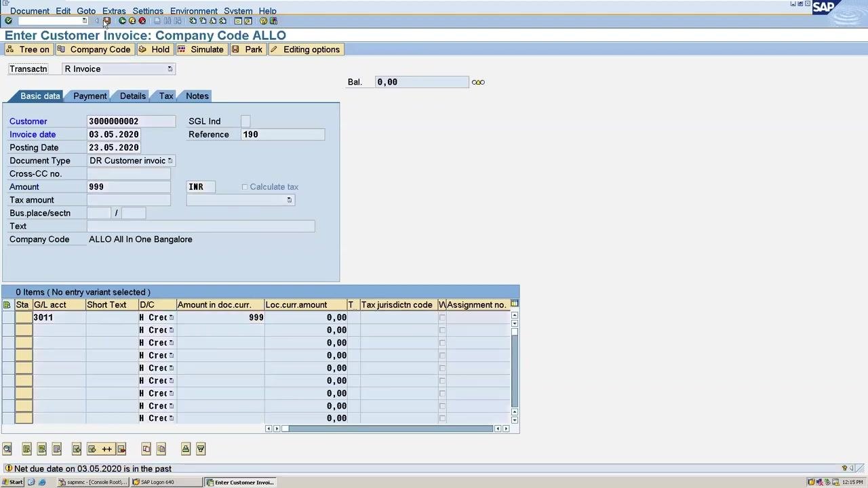The height and width of the screenshot is (488, 868).
Task: Open the D/C dropdown in the second row
Action: click(x=171, y=330)
